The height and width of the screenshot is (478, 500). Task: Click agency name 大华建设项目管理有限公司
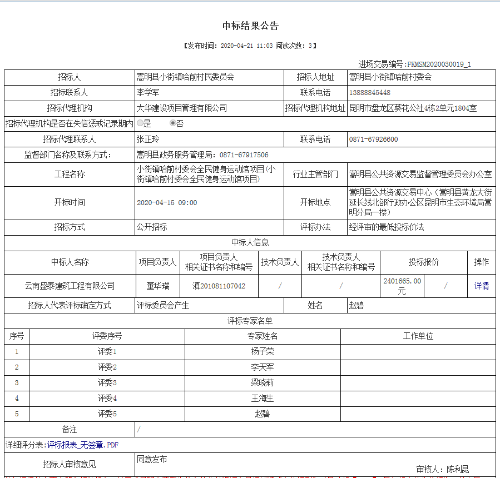click(182, 108)
